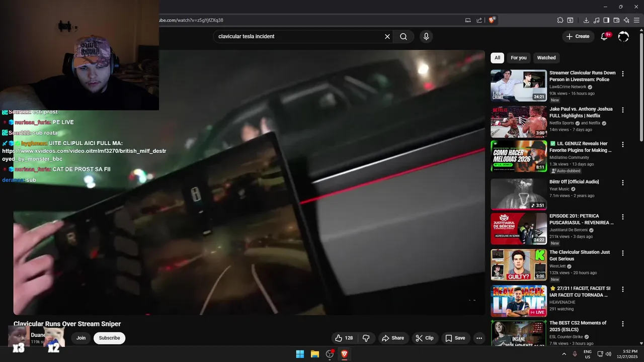Screen dimensions: 644x362
Task: Click the Brave Shields lion icon
Action: click(492, 20)
